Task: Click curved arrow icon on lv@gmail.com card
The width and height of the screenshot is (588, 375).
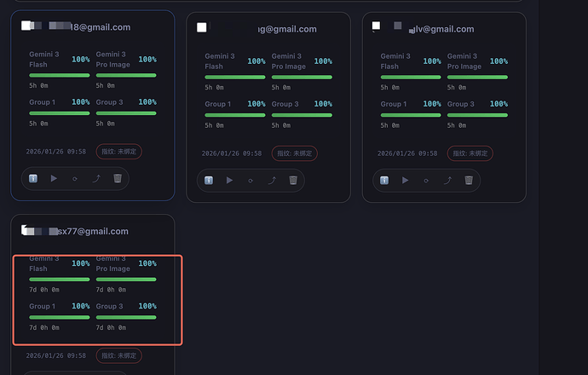Action: (447, 181)
